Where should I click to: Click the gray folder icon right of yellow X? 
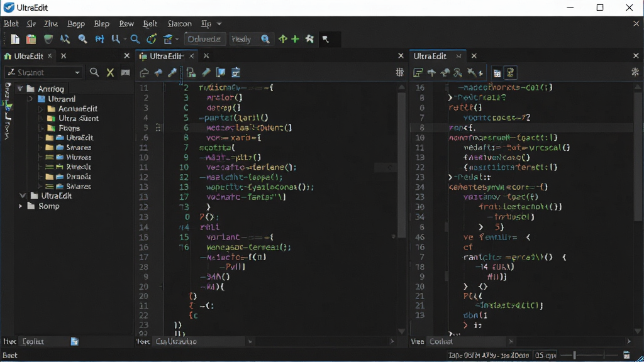[126, 73]
